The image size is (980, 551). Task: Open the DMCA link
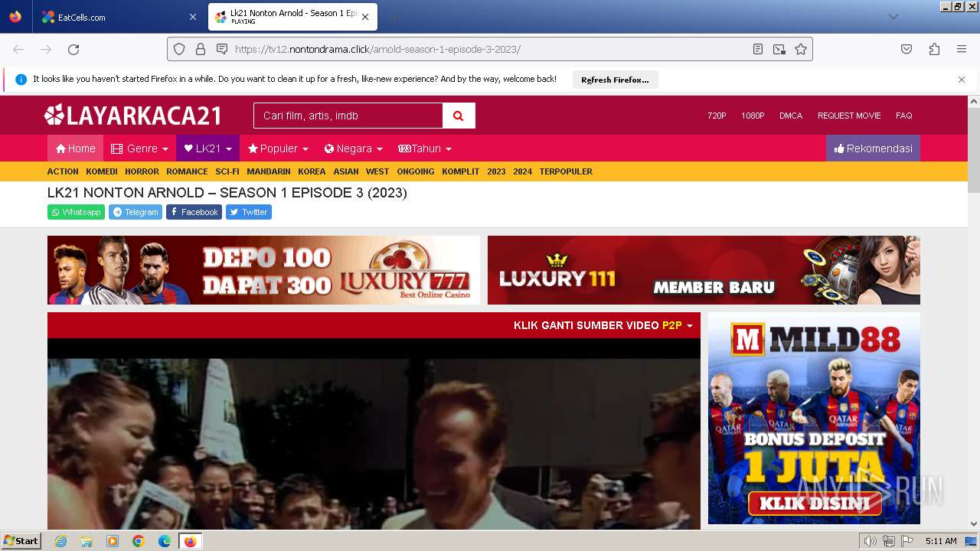click(791, 116)
